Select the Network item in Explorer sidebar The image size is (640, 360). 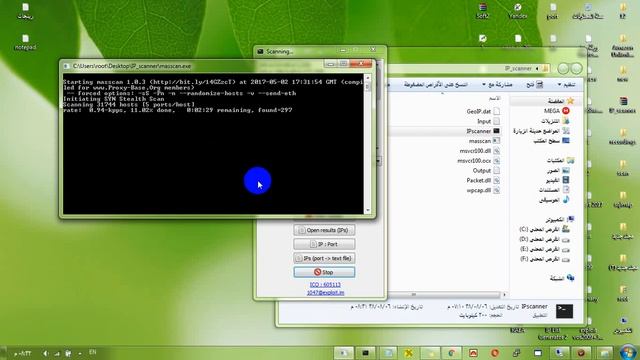(x=562, y=278)
